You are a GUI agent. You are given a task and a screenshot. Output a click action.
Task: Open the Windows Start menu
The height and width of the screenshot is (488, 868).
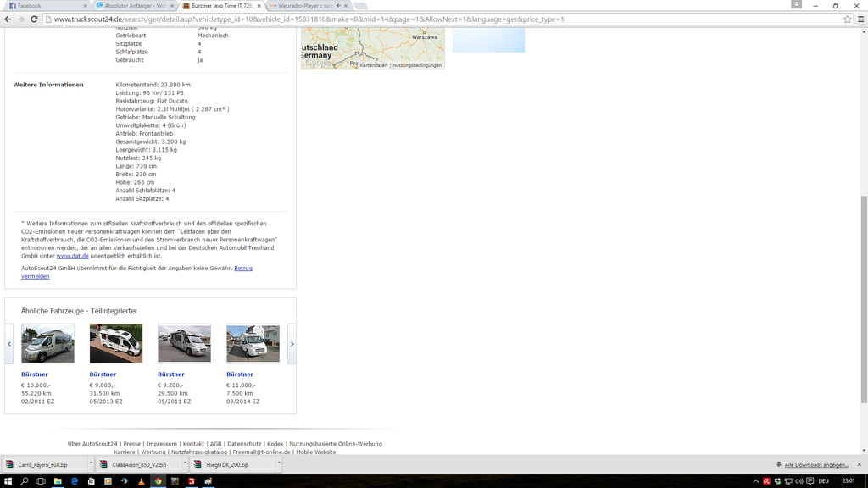click(8, 480)
